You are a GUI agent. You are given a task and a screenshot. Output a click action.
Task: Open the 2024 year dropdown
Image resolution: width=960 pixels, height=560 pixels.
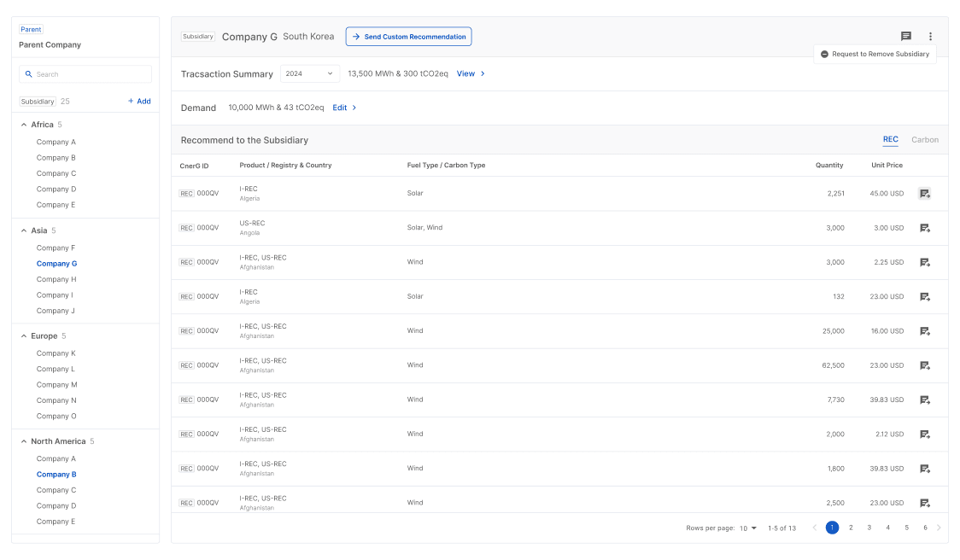[x=309, y=73]
